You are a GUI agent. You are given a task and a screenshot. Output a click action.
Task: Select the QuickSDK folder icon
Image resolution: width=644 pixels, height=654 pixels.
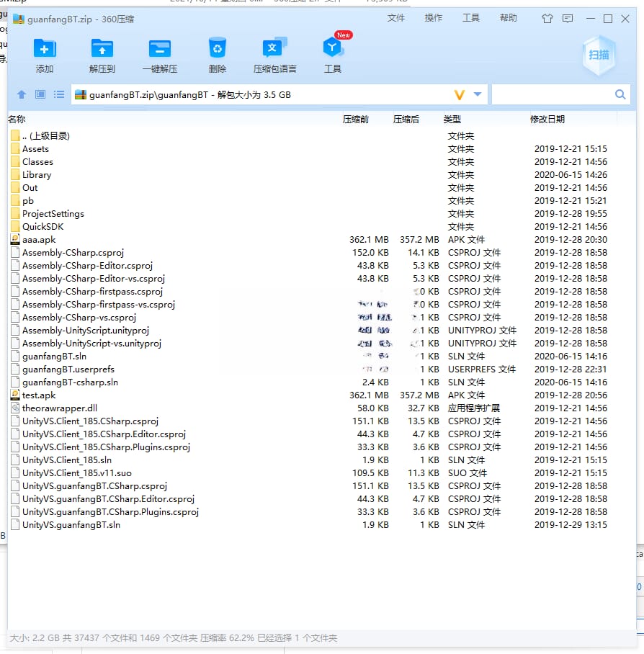pyautogui.click(x=15, y=226)
